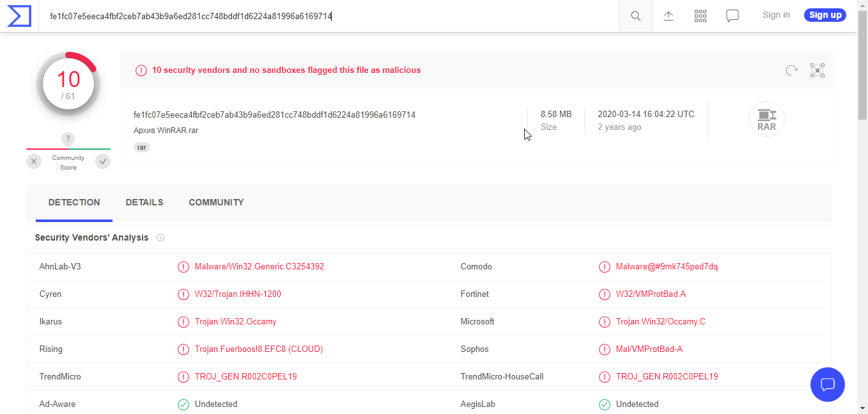Click the '2020-03-14 16:04:22 UTC' date
868x414 pixels.
(x=646, y=115)
